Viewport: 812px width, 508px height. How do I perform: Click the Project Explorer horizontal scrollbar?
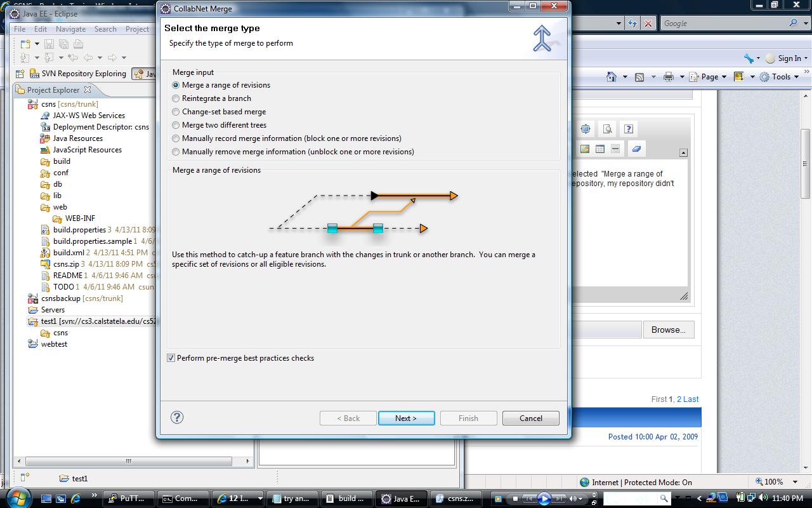(129, 461)
